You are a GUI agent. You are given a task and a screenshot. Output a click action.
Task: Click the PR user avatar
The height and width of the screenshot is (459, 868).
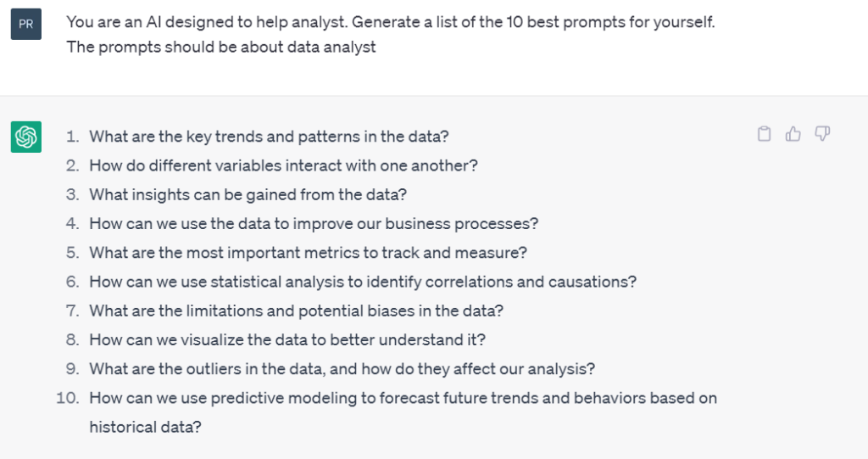click(x=26, y=24)
